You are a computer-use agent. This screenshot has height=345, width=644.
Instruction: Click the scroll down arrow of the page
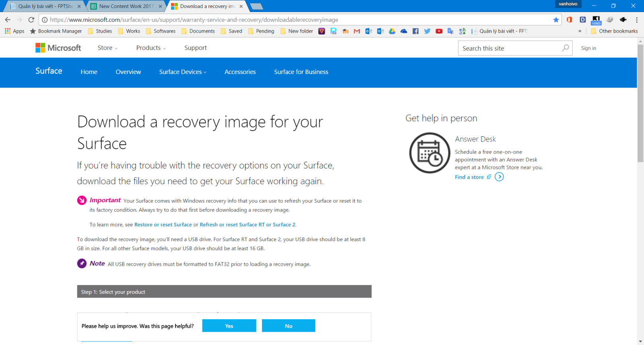640,342
